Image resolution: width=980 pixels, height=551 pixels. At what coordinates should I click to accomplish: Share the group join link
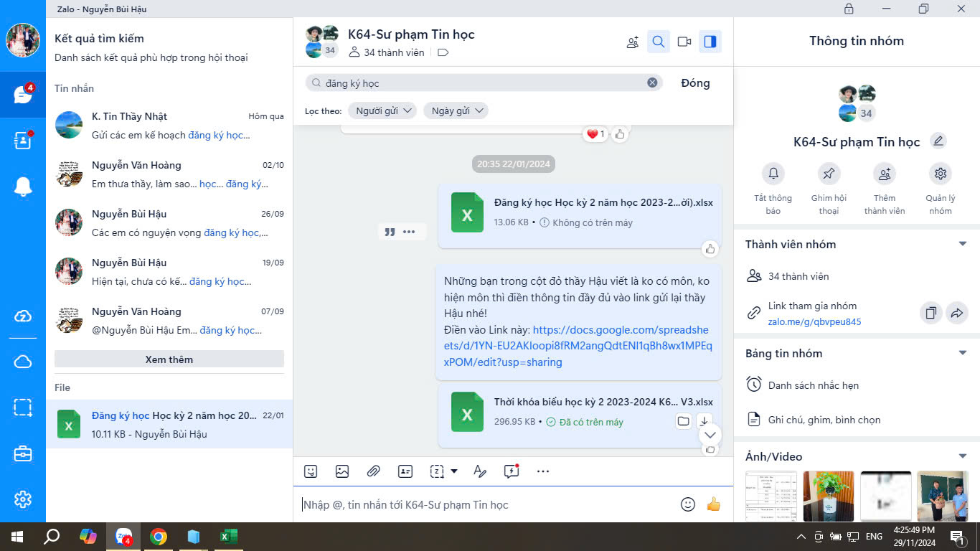(957, 313)
